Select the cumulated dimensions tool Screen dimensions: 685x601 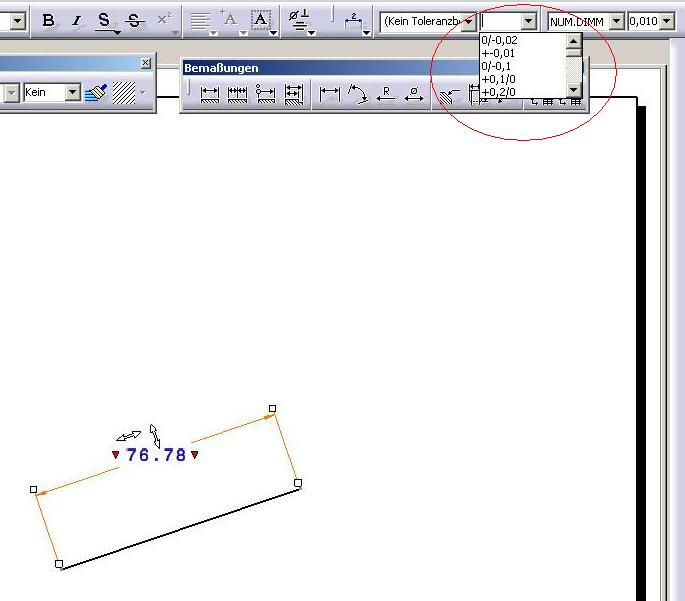(265, 94)
